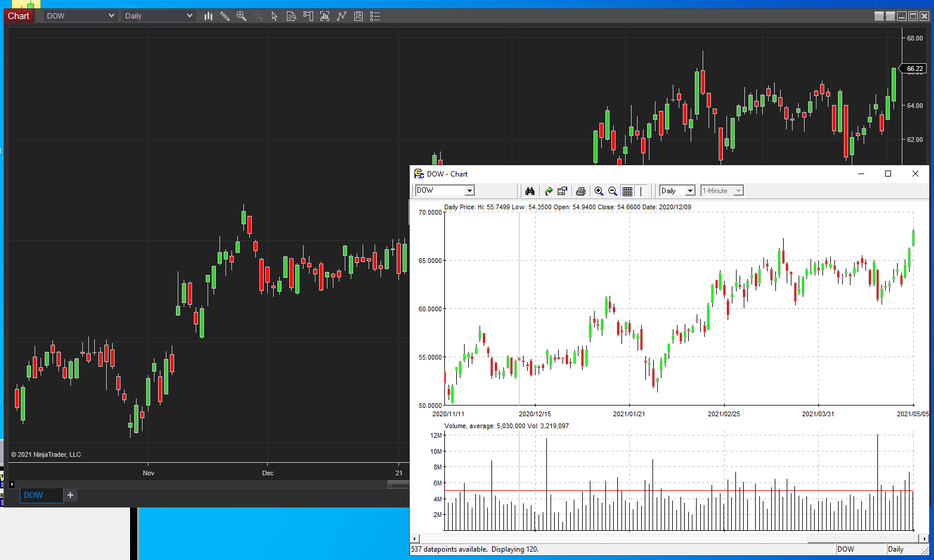Click the DOW - Chart window title
The width and height of the screenshot is (934, 560).
(447, 174)
